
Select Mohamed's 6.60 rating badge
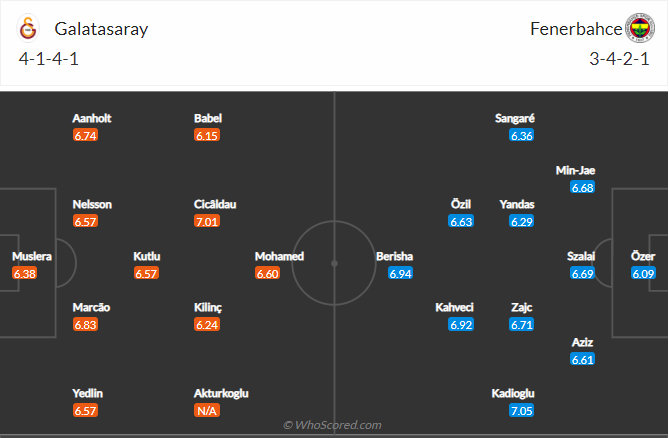pyautogui.click(x=268, y=273)
